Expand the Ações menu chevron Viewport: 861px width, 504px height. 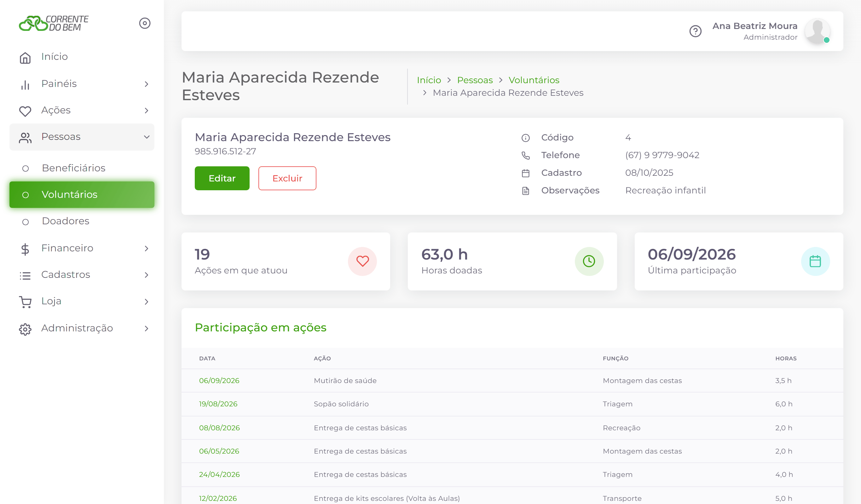tap(147, 111)
